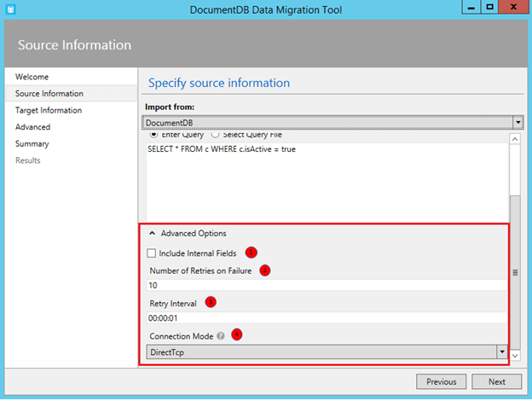Click the red badge next to Retry Interval
Screen dimensions: 532x401
[x=211, y=302]
